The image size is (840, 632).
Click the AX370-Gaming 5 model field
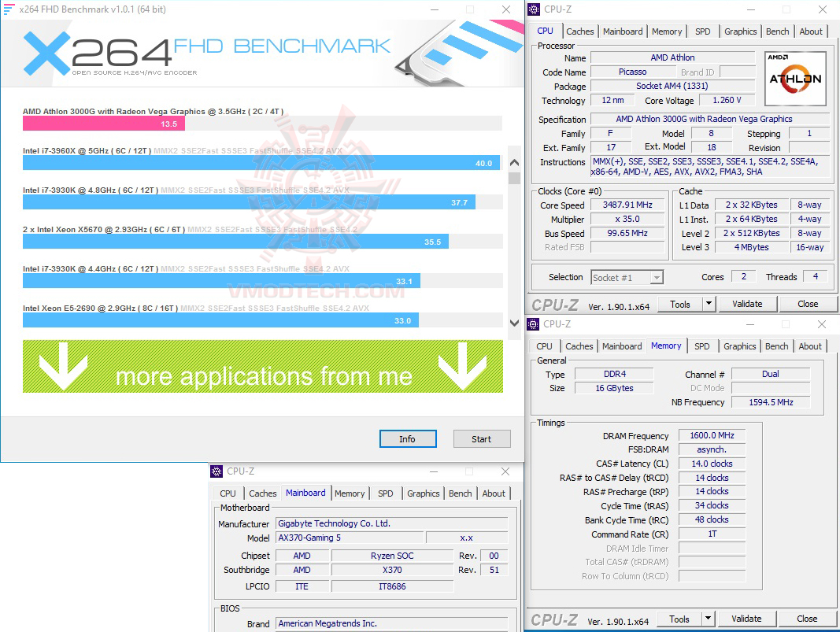(x=350, y=538)
